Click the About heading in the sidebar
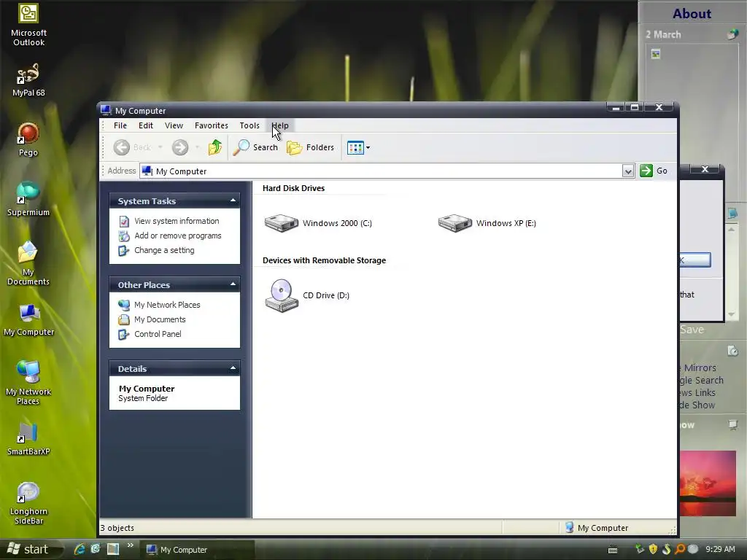 692,14
